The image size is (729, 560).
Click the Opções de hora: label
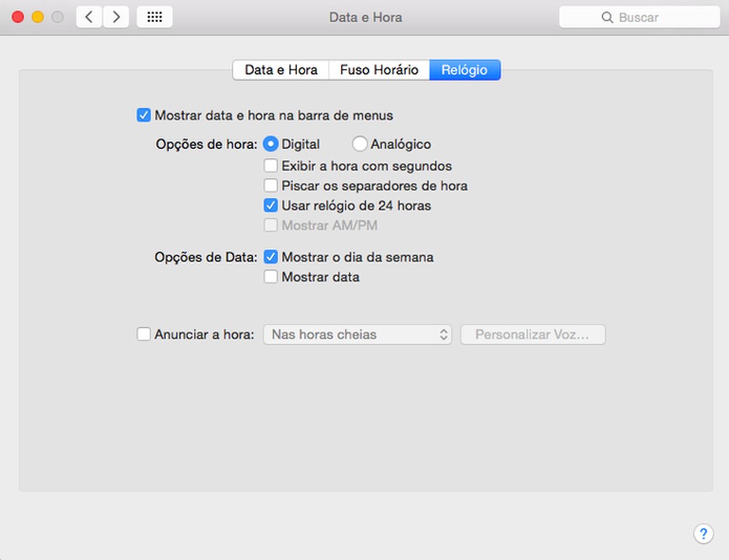click(207, 144)
